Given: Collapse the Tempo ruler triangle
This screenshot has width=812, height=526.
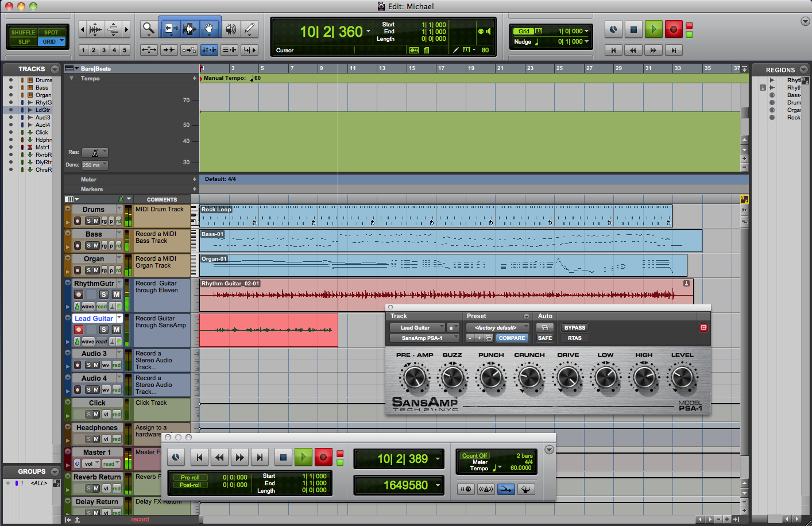Looking at the screenshot, I should click(72, 78).
